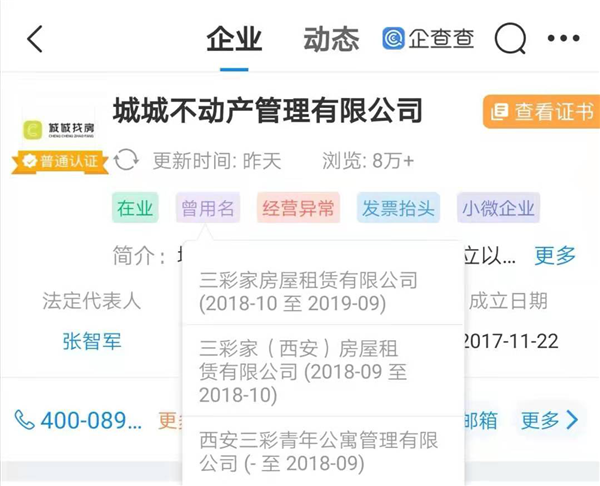Expand company intro with 更多 link
The width and height of the screenshot is (600, 486).
pyautogui.click(x=555, y=256)
